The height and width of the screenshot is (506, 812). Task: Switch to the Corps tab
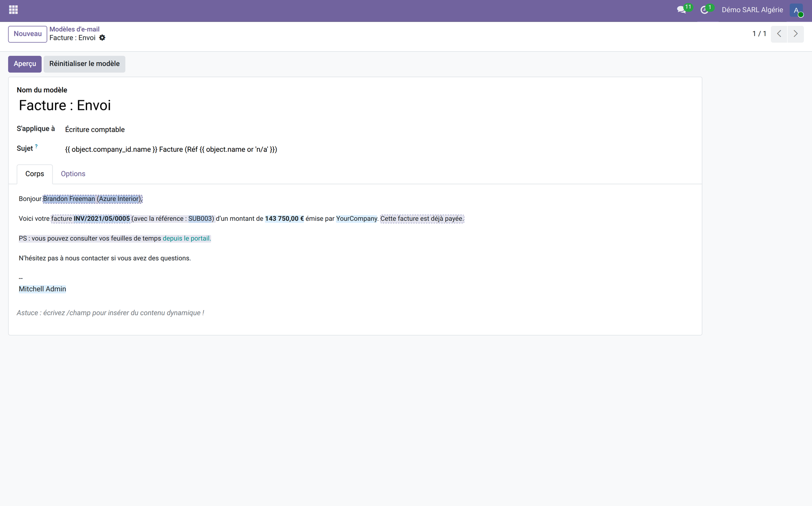point(35,174)
